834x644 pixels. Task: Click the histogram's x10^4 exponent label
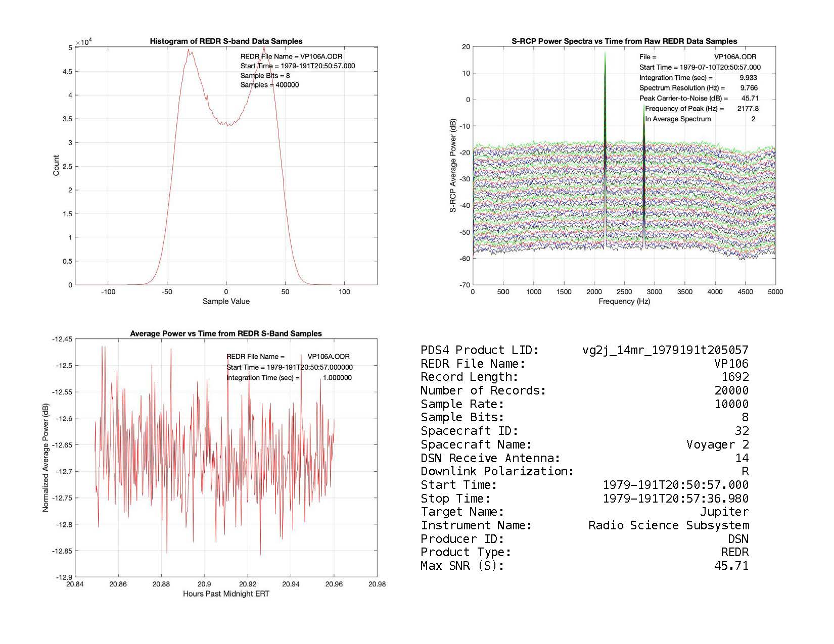pyautogui.click(x=83, y=42)
